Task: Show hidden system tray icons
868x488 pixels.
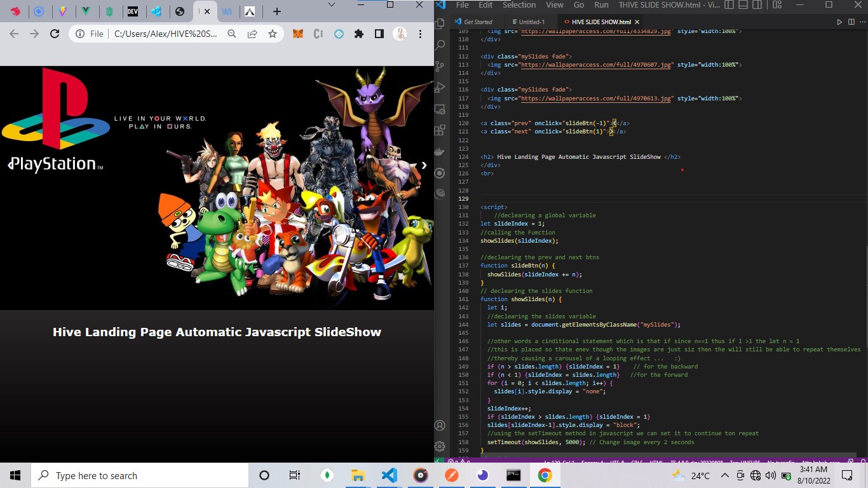Action: 724,475
